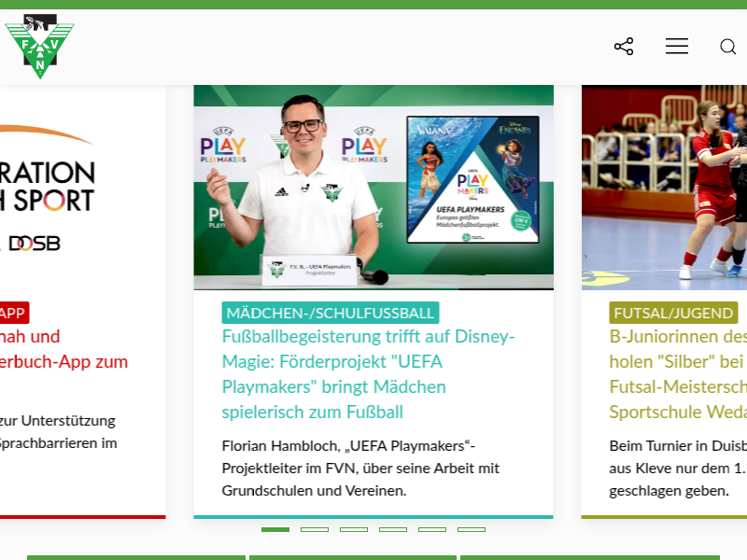Go to second carousel slide indicator
Screen dimensions: 747x560
(315, 529)
